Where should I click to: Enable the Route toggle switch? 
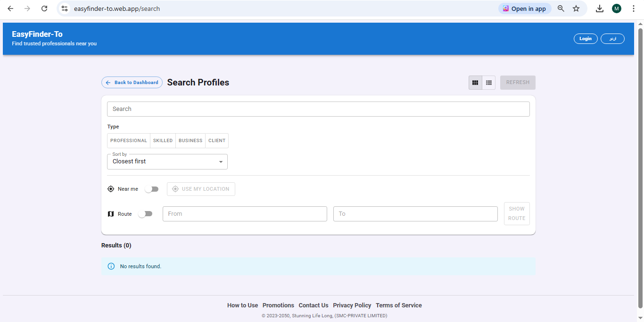pos(145,214)
